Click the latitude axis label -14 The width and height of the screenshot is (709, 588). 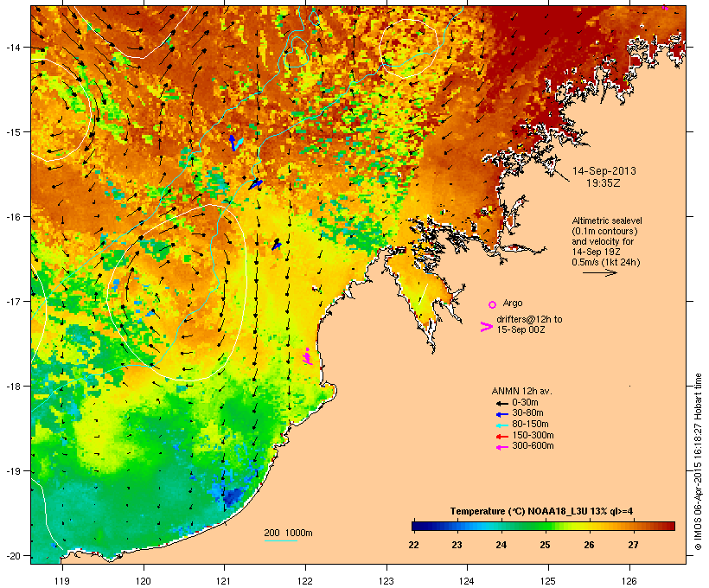click(x=12, y=47)
